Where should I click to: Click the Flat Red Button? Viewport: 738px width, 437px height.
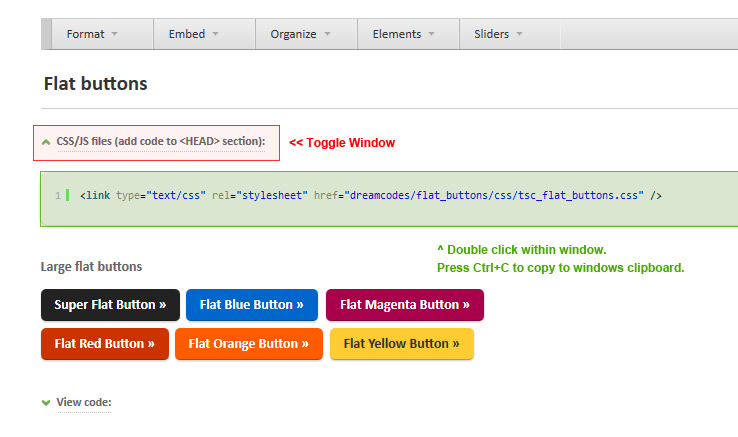click(104, 344)
